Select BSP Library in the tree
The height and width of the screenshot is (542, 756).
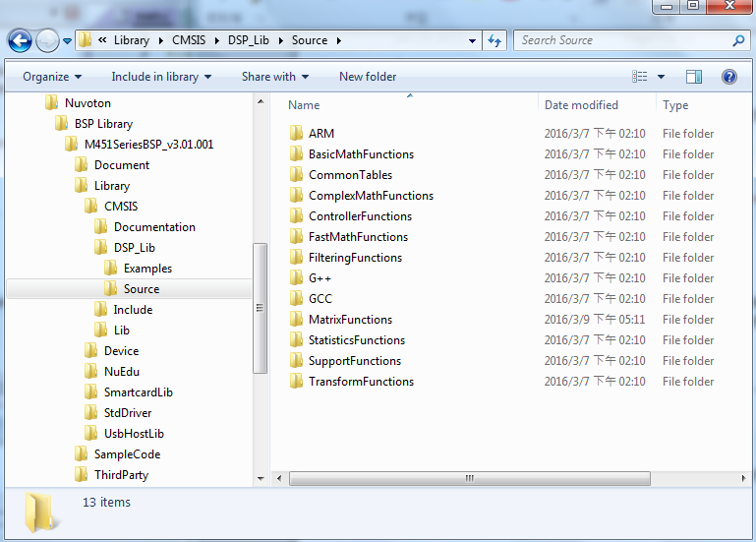103,124
